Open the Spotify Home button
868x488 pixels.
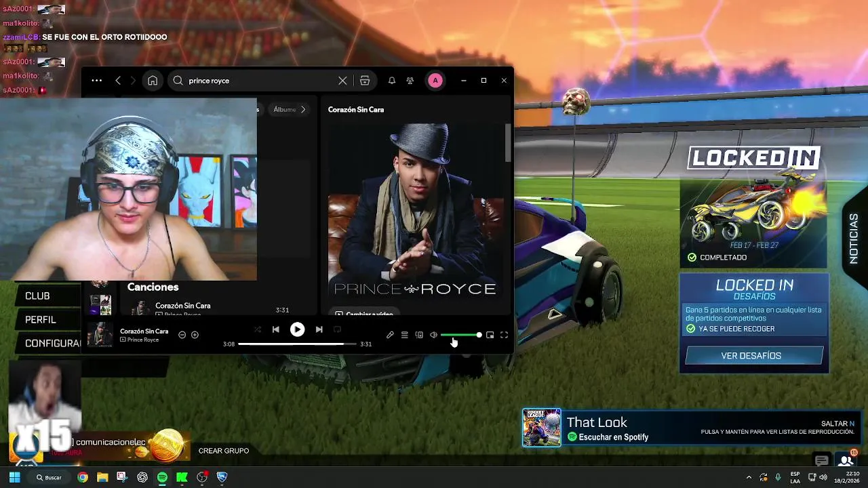pyautogui.click(x=153, y=81)
